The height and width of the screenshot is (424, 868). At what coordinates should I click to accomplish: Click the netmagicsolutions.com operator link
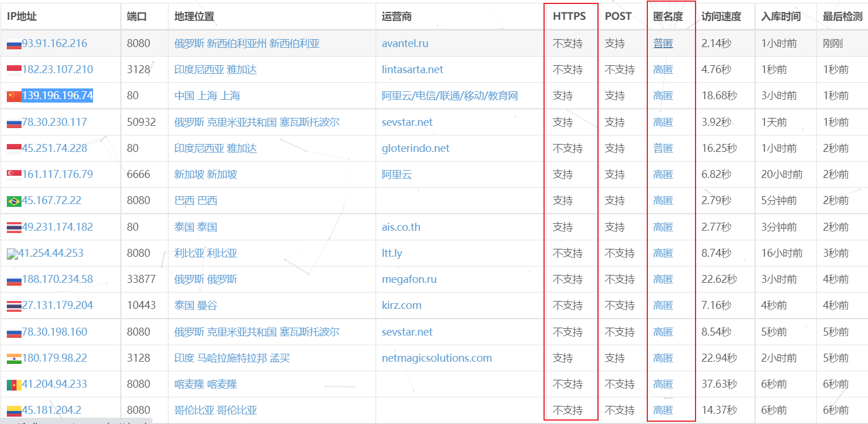coord(437,358)
